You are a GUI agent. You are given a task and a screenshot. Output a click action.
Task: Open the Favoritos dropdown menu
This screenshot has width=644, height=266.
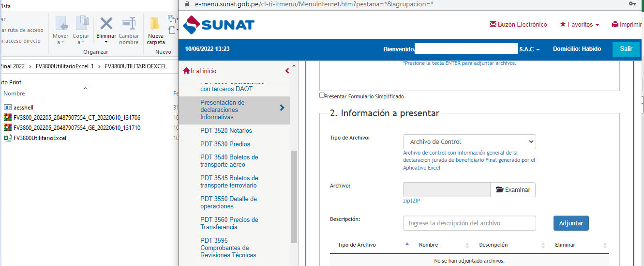coord(579,24)
